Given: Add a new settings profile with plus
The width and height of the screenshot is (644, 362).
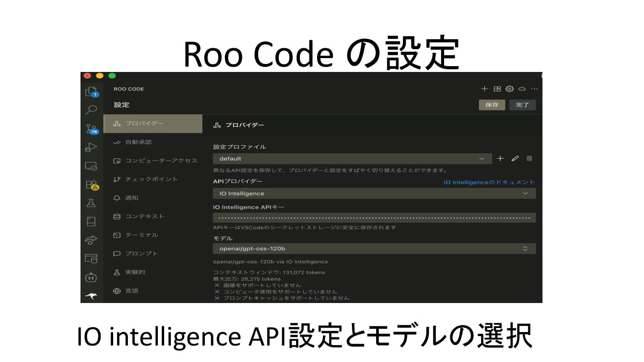Looking at the screenshot, I should [x=500, y=158].
